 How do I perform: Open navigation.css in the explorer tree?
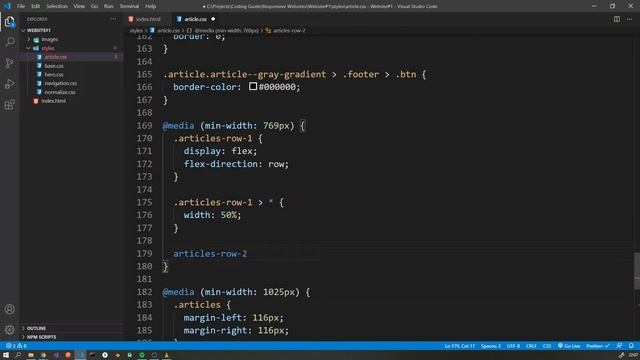[x=60, y=83]
